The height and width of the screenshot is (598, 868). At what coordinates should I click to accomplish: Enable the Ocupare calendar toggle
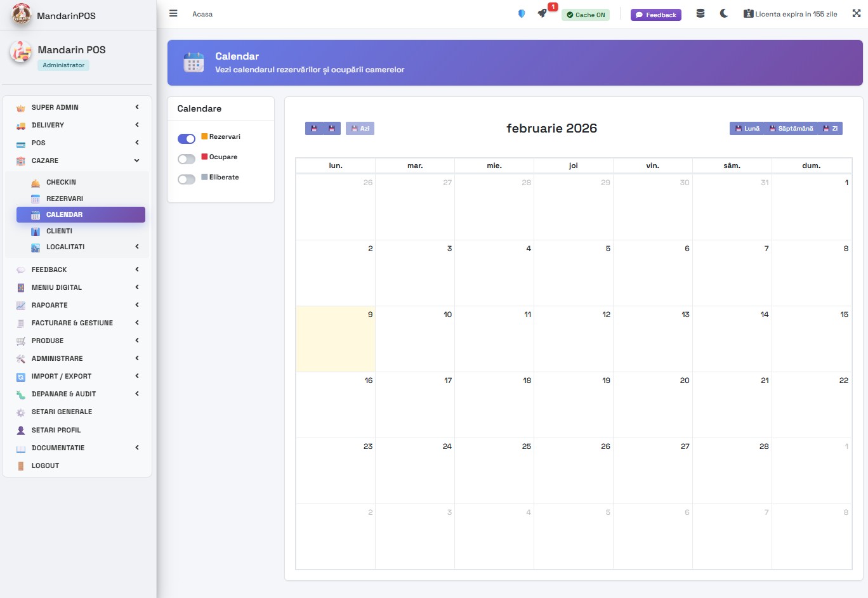(x=186, y=159)
